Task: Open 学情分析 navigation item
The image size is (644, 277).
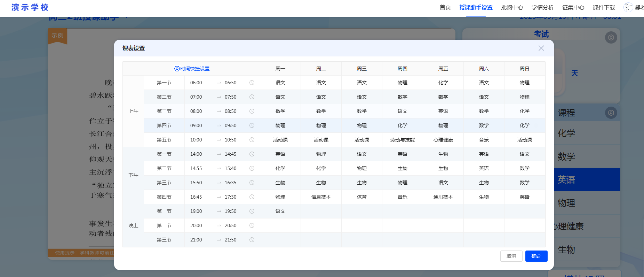Action: [x=542, y=7]
